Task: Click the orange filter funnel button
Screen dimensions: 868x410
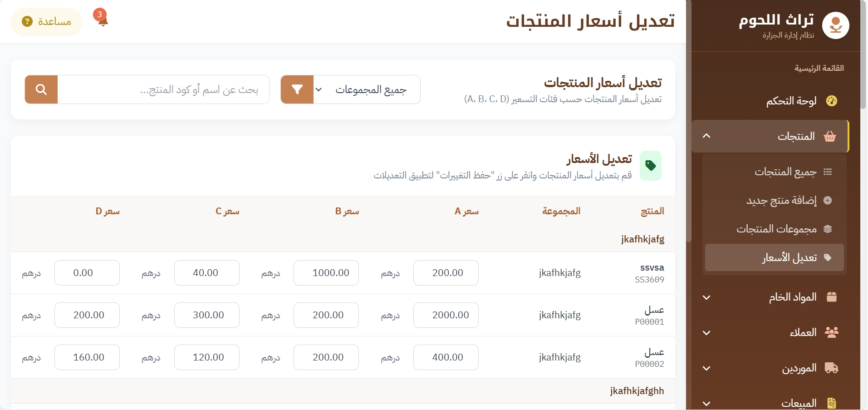Action: 297,89
